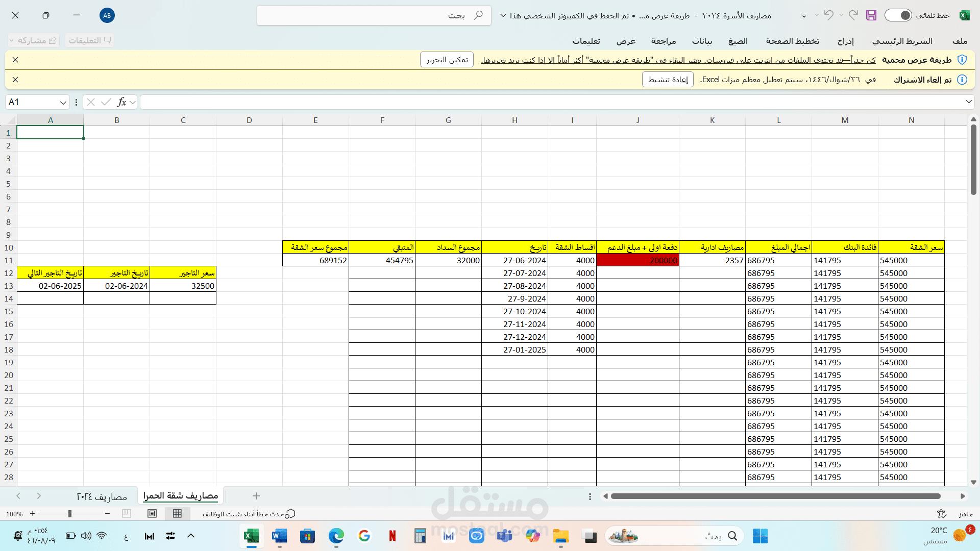Click the formula bar enter checkmark icon
This screenshot has height=551, width=980.
(106, 102)
